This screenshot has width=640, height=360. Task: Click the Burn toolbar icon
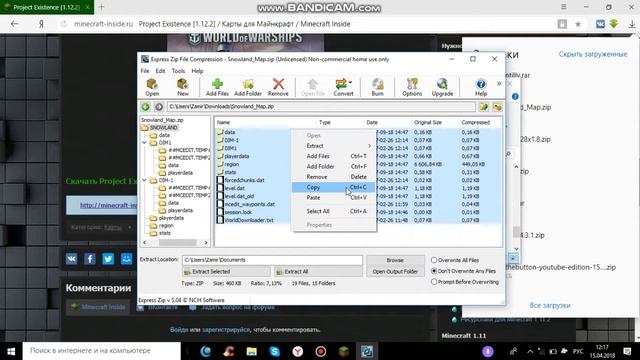click(378, 87)
